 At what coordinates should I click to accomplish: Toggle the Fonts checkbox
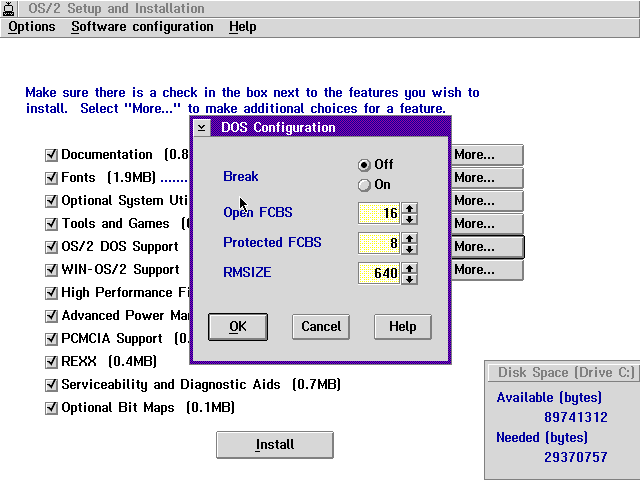coord(51,178)
